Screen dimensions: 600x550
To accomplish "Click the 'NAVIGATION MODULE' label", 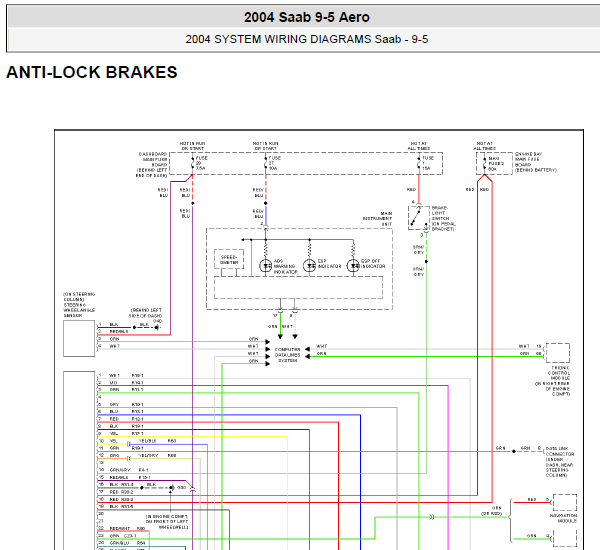I will click(x=563, y=518).
